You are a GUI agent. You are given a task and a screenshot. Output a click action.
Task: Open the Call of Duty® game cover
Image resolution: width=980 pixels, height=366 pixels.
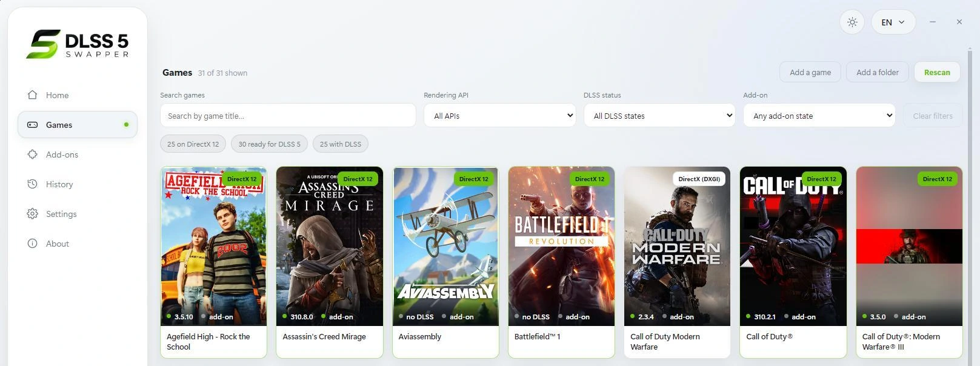click(x=793, y=246)
